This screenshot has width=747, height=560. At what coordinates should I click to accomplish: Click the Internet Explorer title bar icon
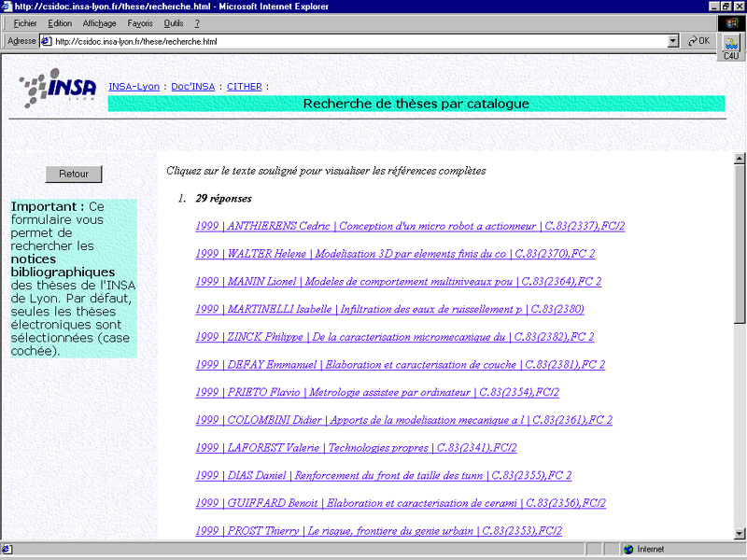point(7,7)
